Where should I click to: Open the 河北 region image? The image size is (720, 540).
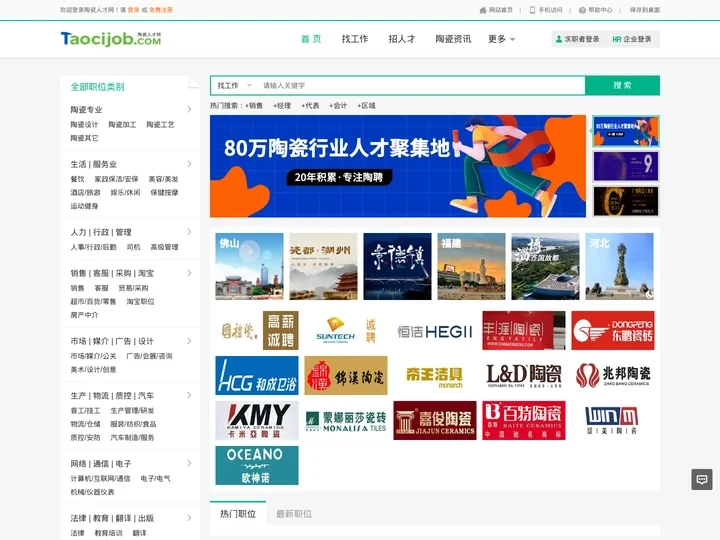tap(619, 266)
